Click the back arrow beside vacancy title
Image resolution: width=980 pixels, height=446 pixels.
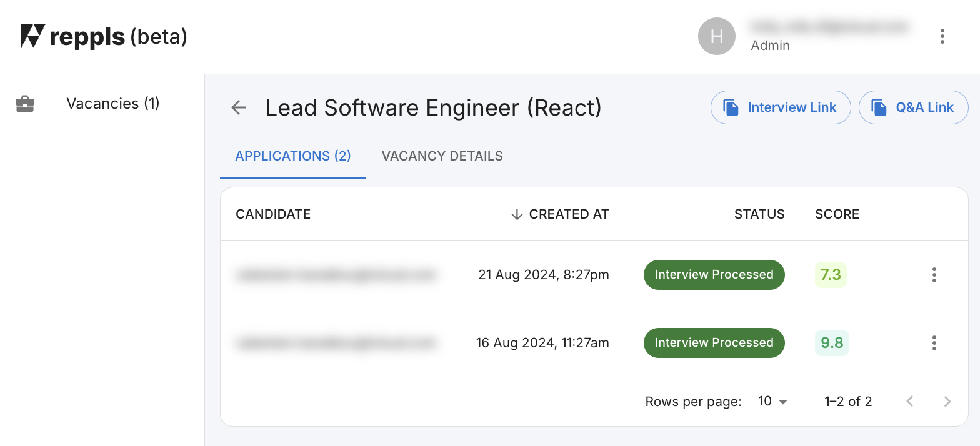click(x=239, y=107)
